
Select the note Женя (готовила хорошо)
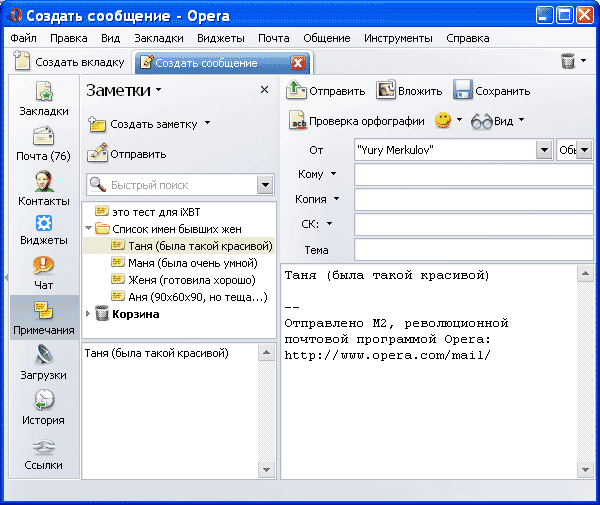point(183,280)
